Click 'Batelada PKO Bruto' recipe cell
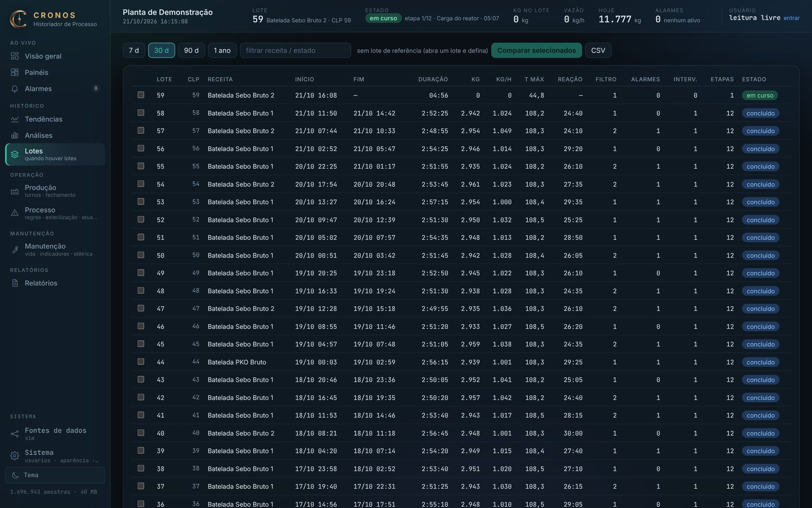 [236, 362]
